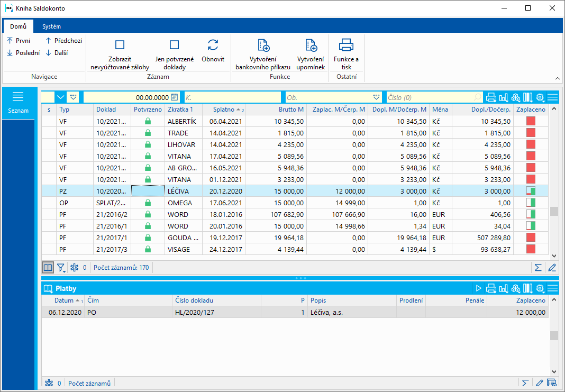565x392 pixels.
Task: Click the red Zaplaceno indicator for ALBERTÍK row
Action: [531, 121]
